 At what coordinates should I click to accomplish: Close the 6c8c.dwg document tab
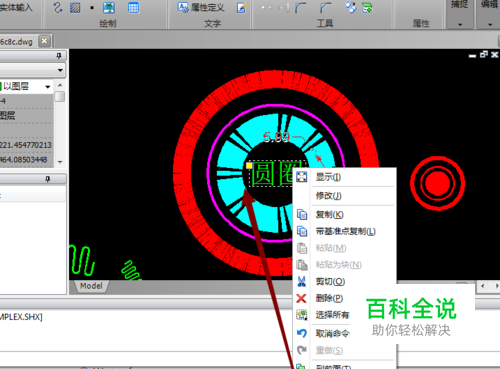coord(44,41)
